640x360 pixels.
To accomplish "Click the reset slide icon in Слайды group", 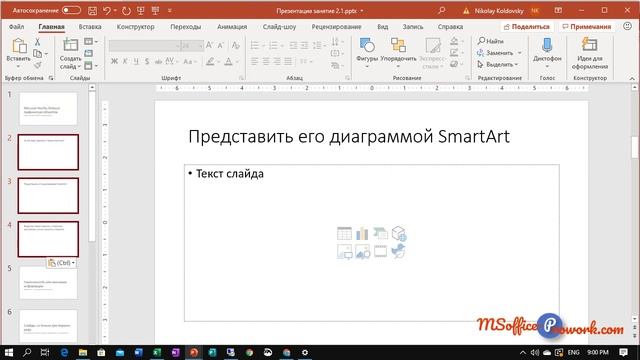I will [x=89, y=53].
